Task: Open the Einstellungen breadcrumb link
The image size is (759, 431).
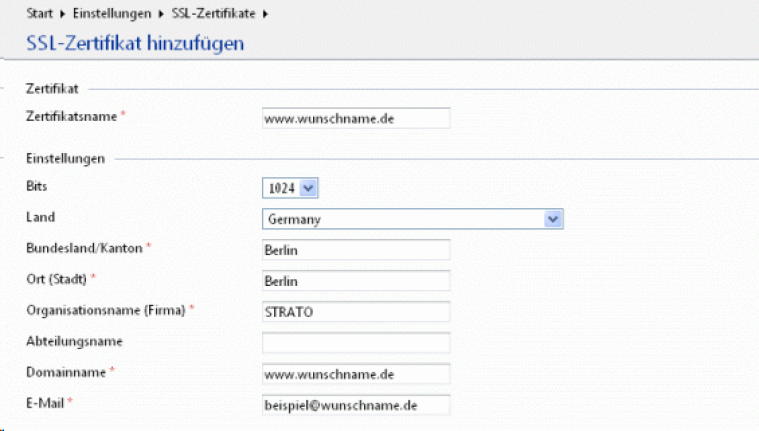Action: tap(112, 14)
